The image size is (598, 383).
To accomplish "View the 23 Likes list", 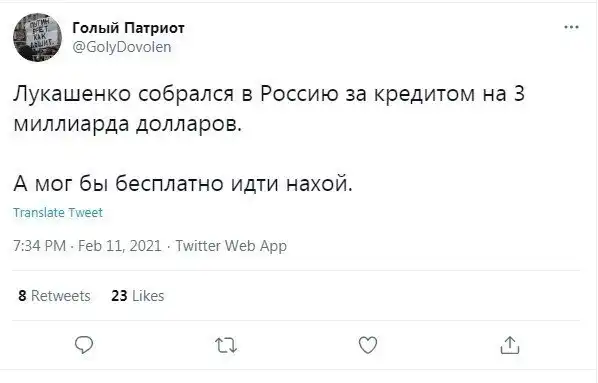I will tap(138, 296).
